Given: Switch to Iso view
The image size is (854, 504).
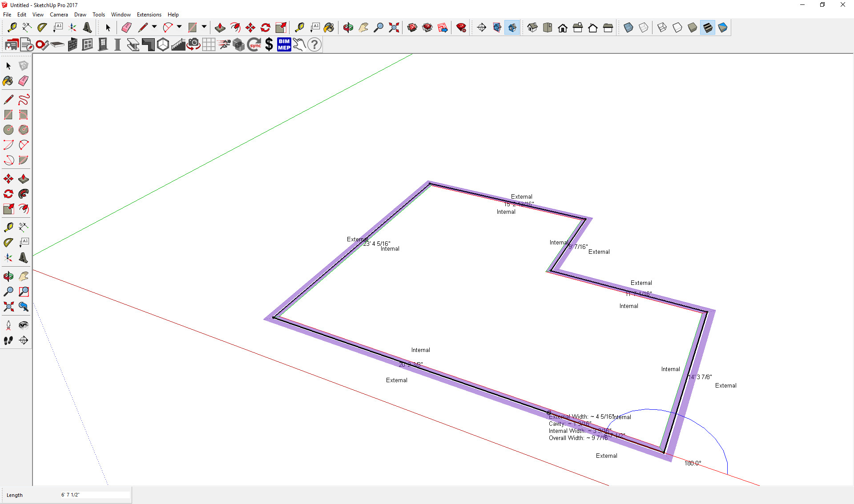Looking at the screenshot, I should (x=532, y=28).
